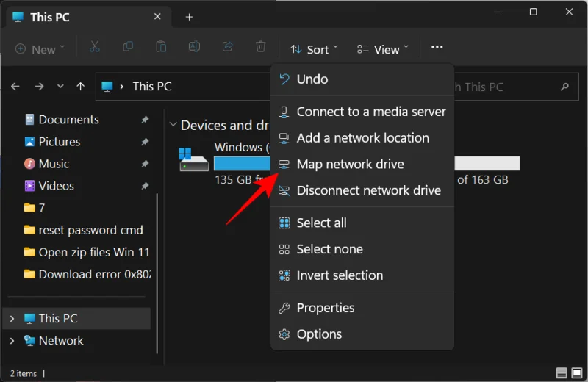Screen dimensions: 588x382
Task: Go back with the left arrow
Action: click(x=15, y=87)
